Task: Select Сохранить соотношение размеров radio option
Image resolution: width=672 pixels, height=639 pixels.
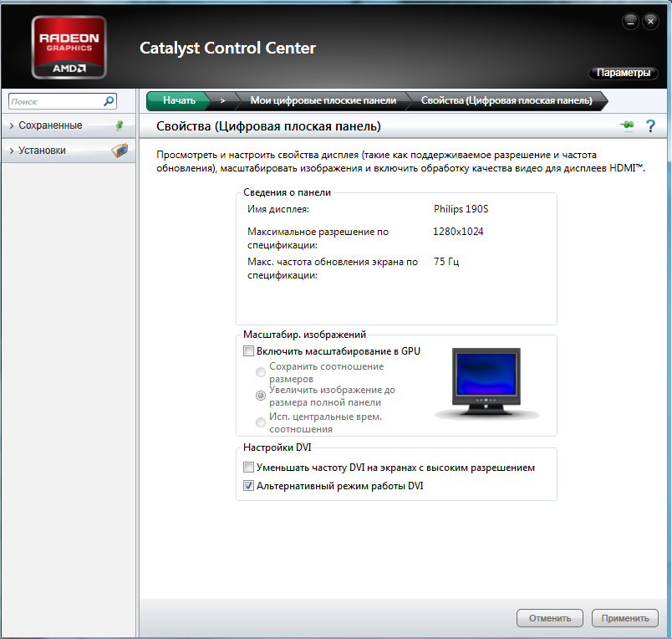Action: [261, 372]
